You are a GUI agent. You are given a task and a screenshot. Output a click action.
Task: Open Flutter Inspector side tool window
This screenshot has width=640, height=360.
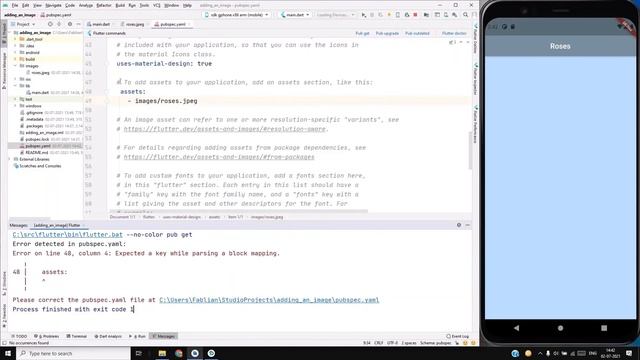pos(476,79)
